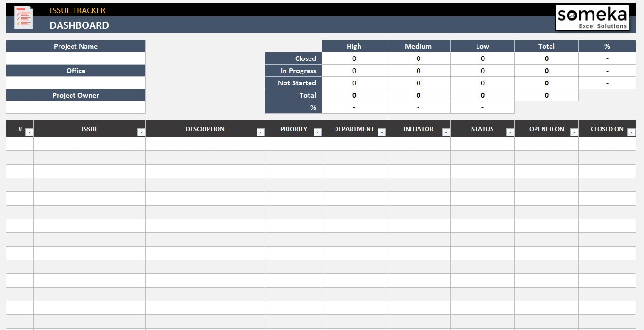Open the INITIATOR column filter dropdown
The width and height of the screenshot is (644, 330).
(x=445, y=132)
